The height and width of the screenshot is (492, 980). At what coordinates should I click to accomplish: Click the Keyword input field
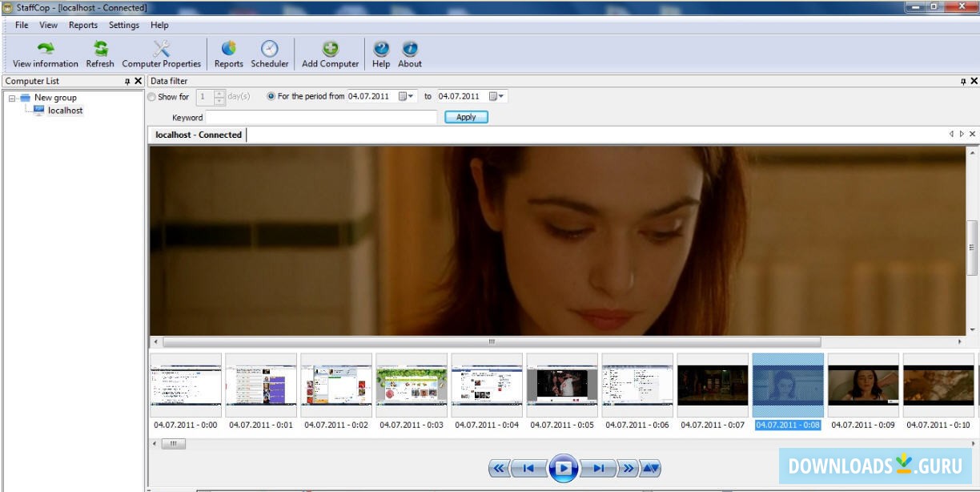[x=322, y=117]
